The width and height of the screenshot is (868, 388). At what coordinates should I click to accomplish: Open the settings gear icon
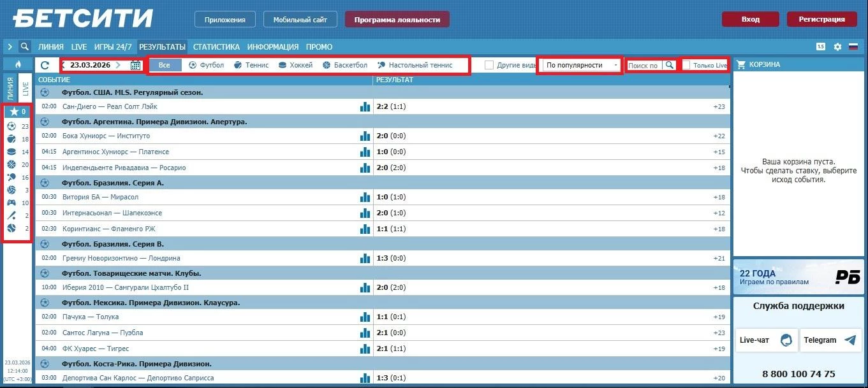coord(838,47)
